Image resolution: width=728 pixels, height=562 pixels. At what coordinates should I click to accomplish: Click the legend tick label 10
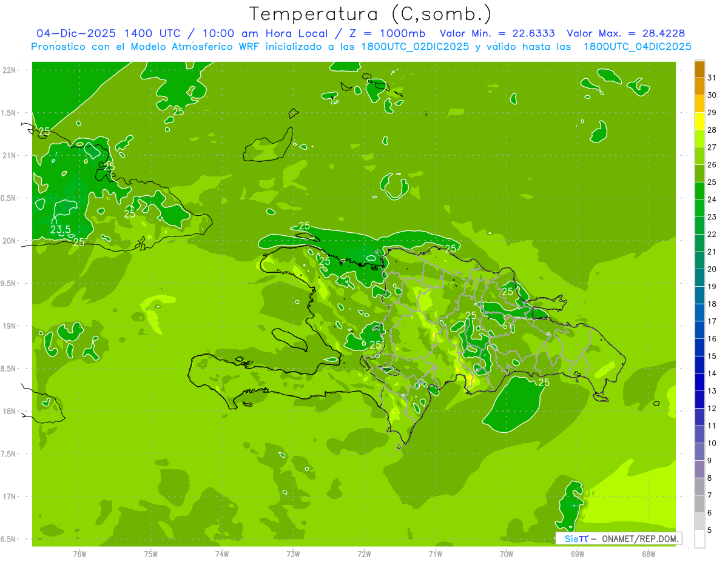(x=712, y=443)
